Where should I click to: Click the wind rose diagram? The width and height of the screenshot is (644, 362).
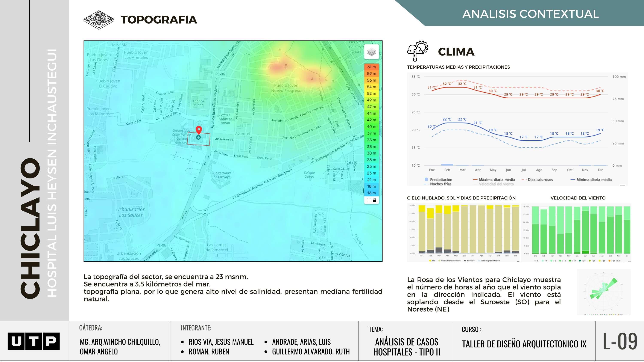pyautogui.click(x=603, y=292)
